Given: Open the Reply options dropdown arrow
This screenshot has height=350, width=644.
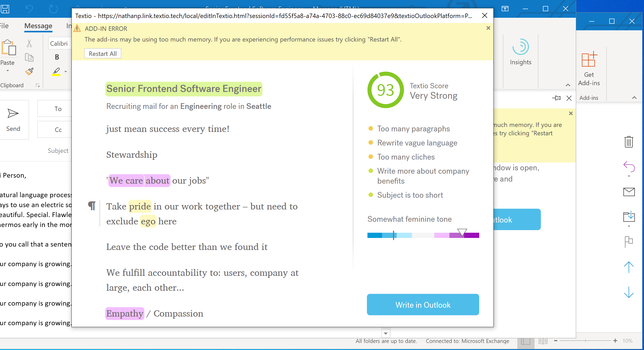Looking at the screenshot, I should click(629, 176).
